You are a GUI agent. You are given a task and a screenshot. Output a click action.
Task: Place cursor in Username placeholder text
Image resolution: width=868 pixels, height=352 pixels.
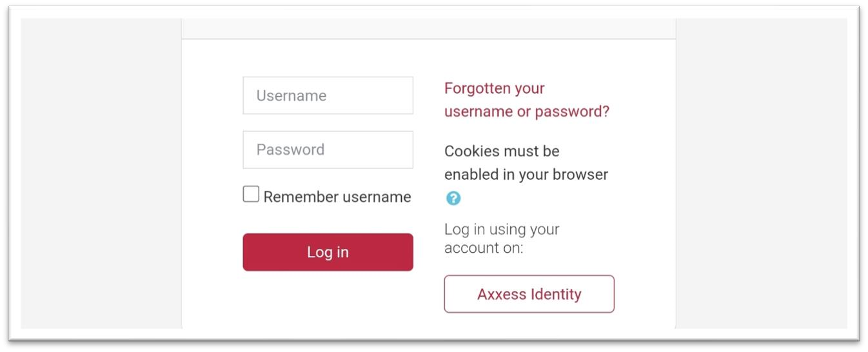(291, 95)
